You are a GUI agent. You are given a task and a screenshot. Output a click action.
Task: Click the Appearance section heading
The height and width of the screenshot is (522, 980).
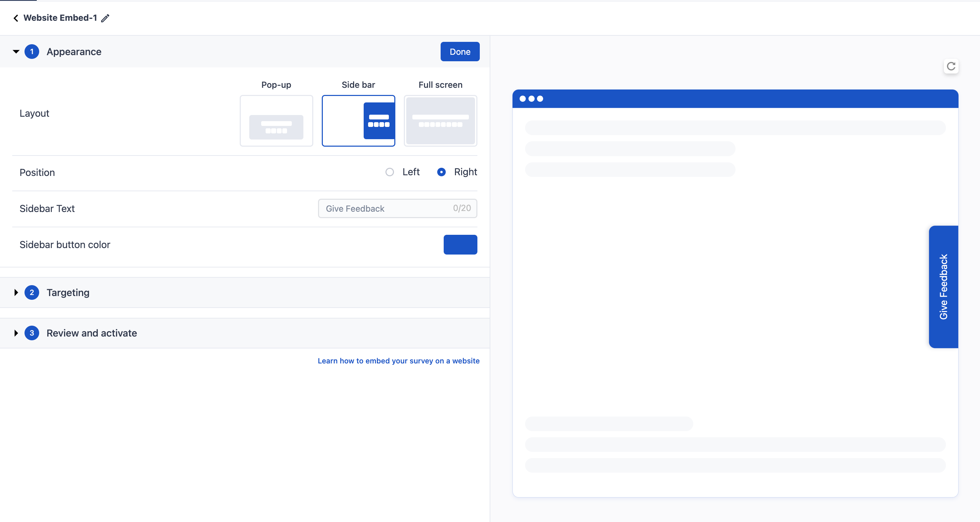point(74,52)
